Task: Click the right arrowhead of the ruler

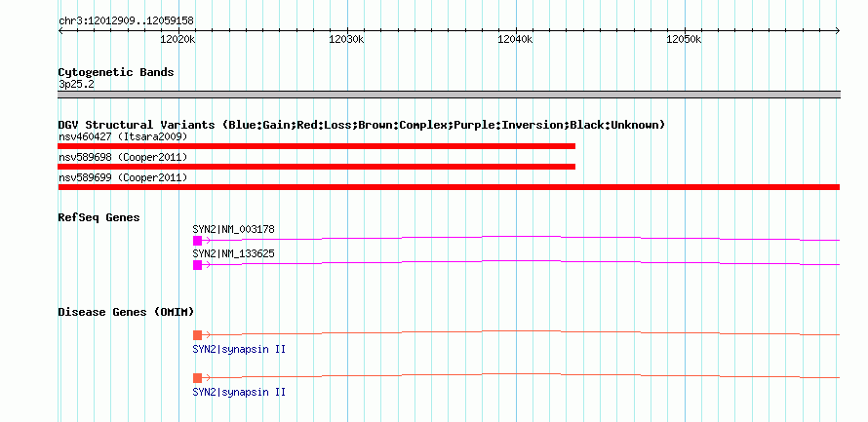Action: [838, 30]
